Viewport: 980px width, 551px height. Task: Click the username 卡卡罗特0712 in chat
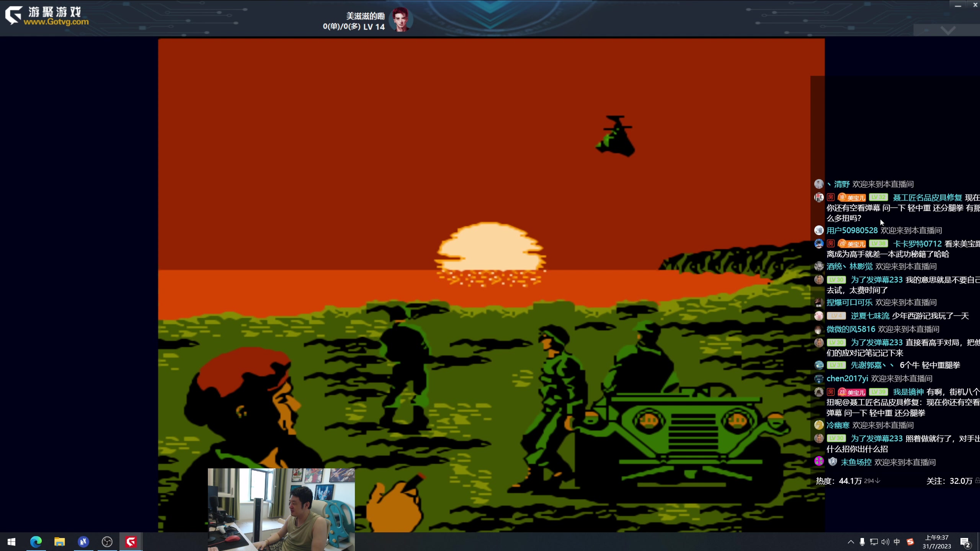(x=917, y=244)
